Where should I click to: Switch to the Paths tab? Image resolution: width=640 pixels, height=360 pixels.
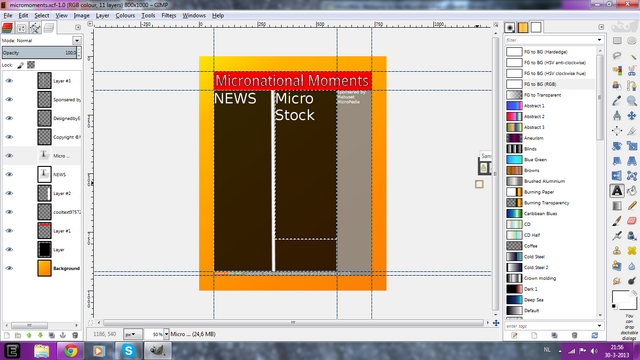point(35,28)
